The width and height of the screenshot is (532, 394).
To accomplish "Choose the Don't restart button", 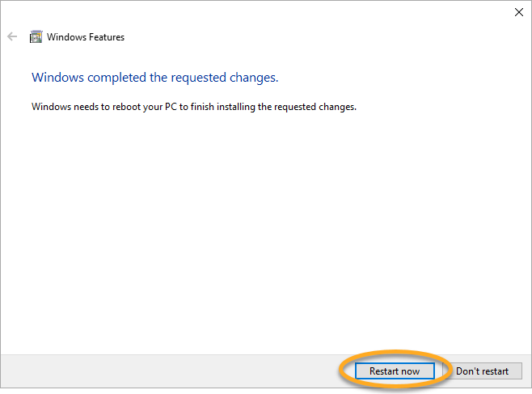I will 482,371.
